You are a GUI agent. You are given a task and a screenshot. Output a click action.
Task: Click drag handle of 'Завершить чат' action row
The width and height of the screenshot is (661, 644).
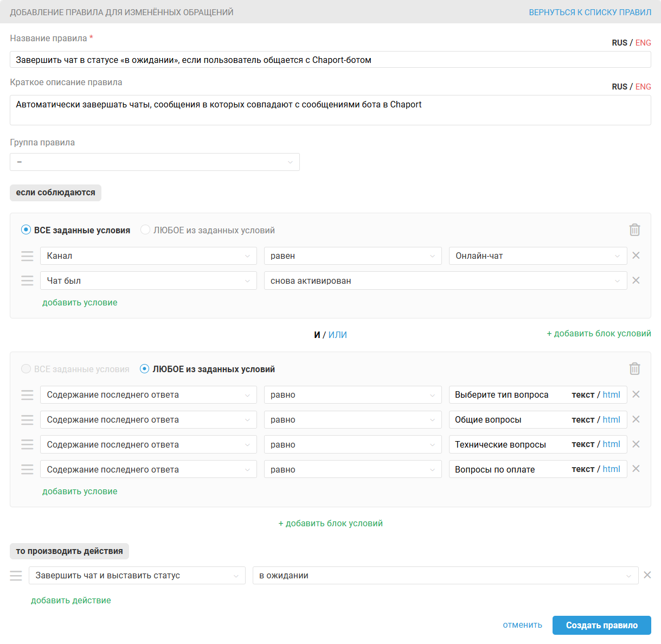coord(16,576)
